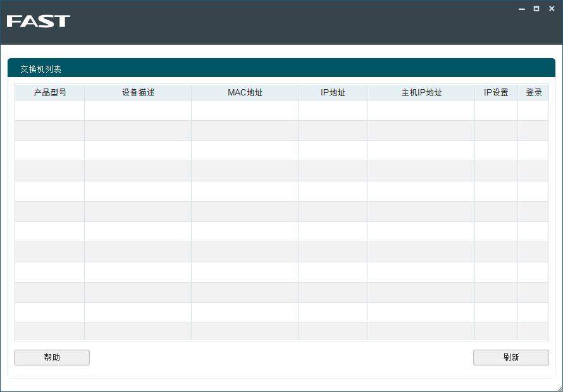563x392 pixels.
Task: Click the 登录 column header
Action: point(533,92)
